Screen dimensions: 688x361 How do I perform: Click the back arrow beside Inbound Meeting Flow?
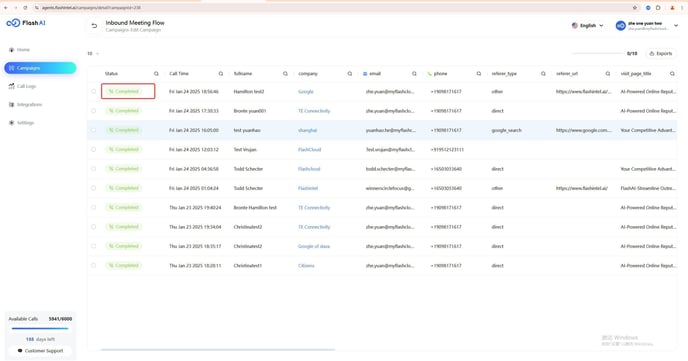[94, 26]
